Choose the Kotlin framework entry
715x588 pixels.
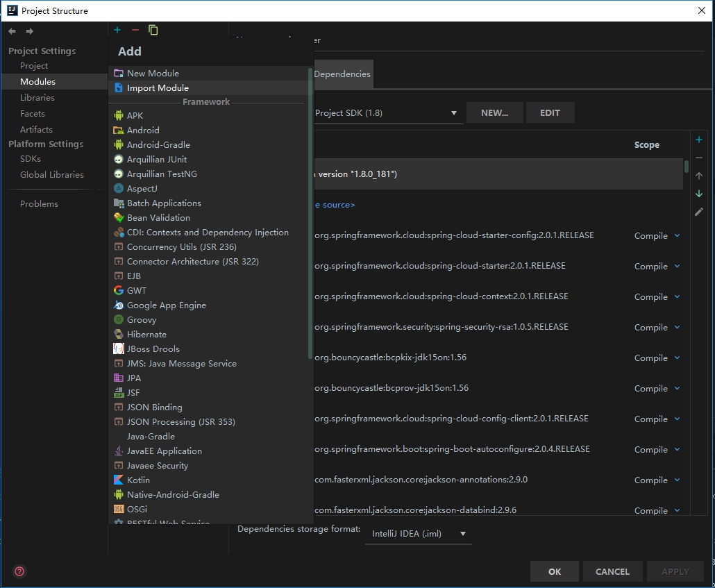pyautogui.click(x=138, y=480)
